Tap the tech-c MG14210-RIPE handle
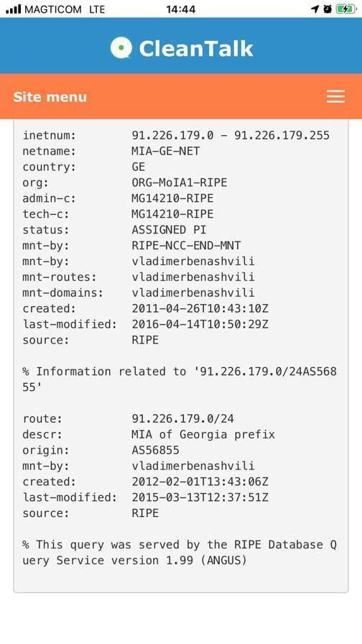Screen dimensions: 362x644 click(172, 214)
